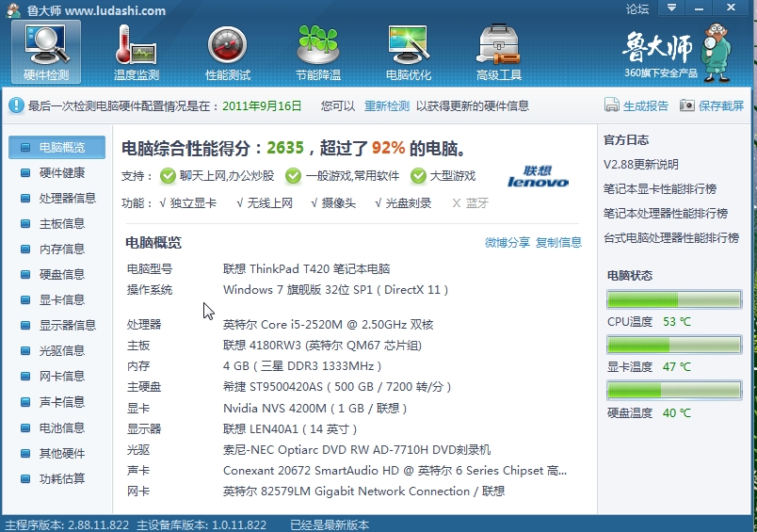Click the blue info exclamation icon
757x532 pixels.
point(16,105)
